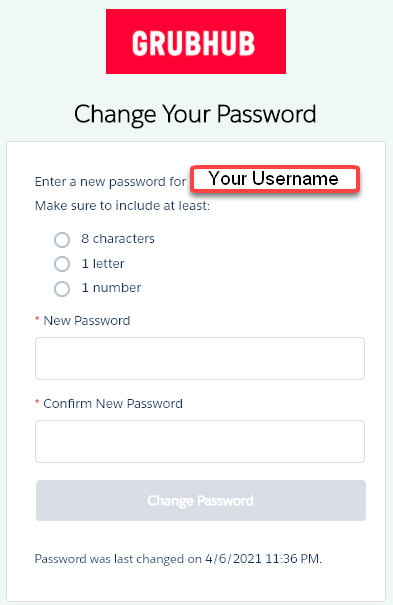Click the red asterisk beside New Password

[37, 319]
